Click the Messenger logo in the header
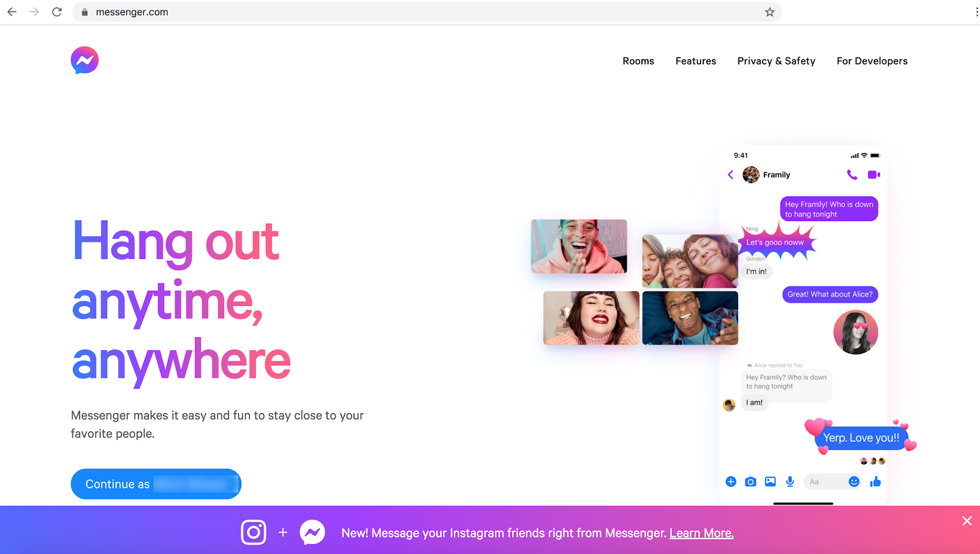Image resolution: width=980 pixels, height=554 pixels. point(85,61)
